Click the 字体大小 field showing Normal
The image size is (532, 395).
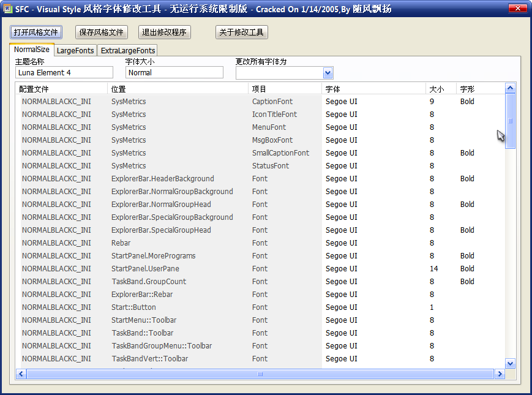click(x=174, y=73)
